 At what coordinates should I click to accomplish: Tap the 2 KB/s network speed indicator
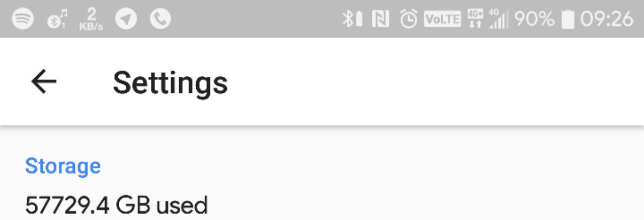click(91, 20)
